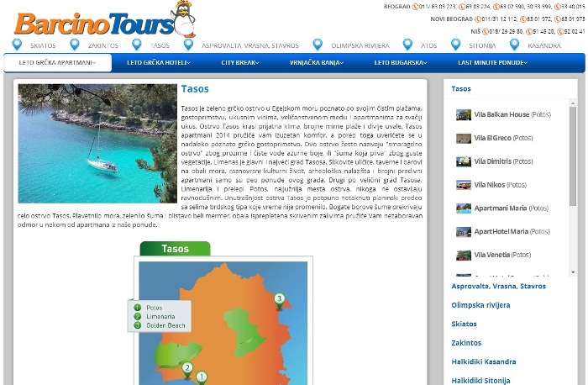Viewport: 588px width, 385px height.
Task: Expand Leto Grčka Hoteli dropdown menu
Action: click(158, 63)
